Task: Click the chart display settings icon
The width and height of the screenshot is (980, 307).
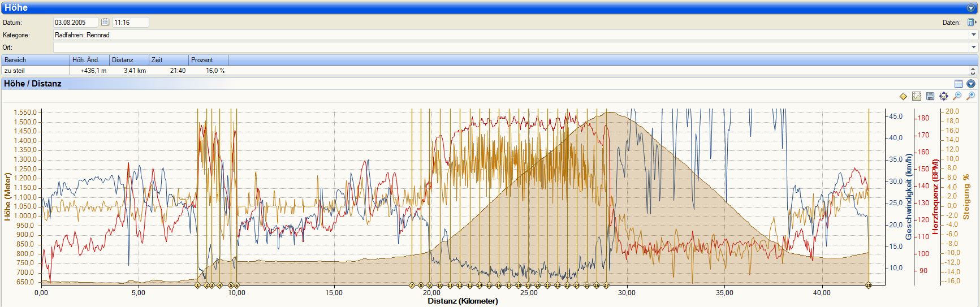Action: pos(917,97)
